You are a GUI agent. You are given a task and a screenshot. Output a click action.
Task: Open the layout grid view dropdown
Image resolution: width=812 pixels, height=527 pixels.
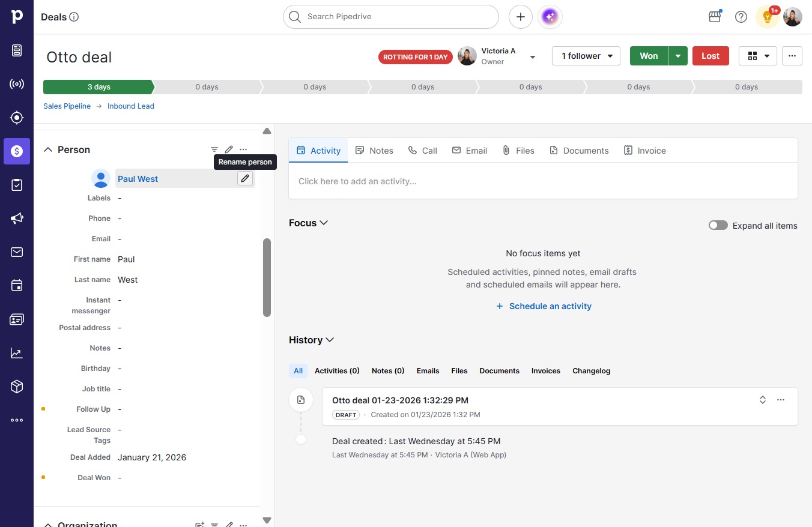tap(758, 56)
